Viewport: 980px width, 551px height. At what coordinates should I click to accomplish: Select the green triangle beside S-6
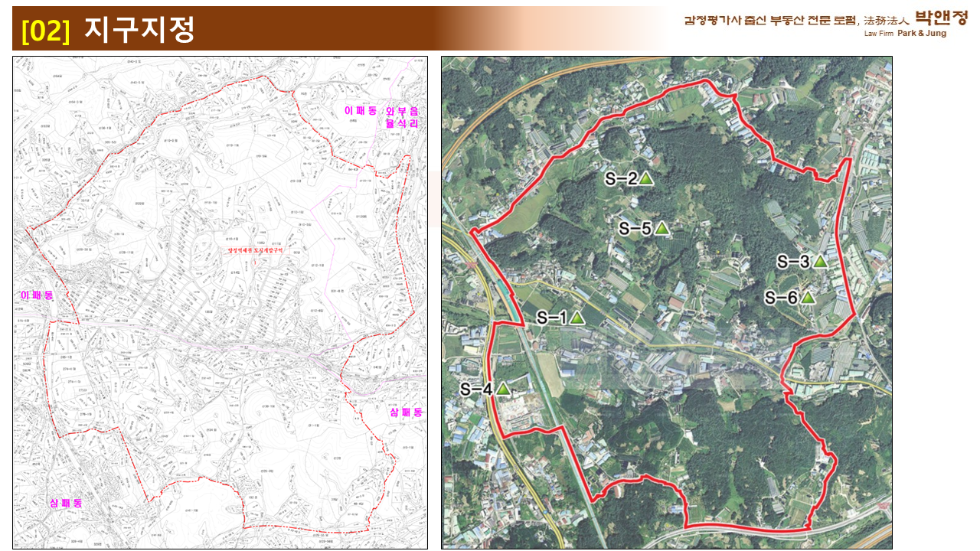(808, 297)
